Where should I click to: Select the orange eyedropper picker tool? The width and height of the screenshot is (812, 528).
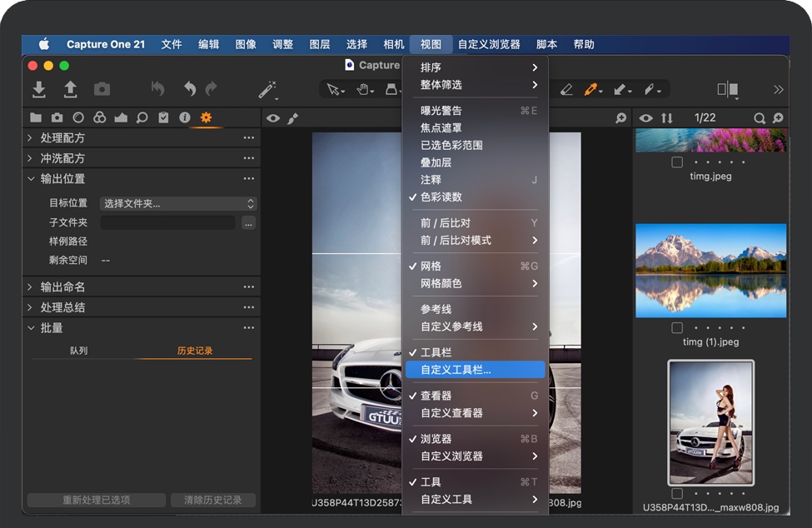592,89
